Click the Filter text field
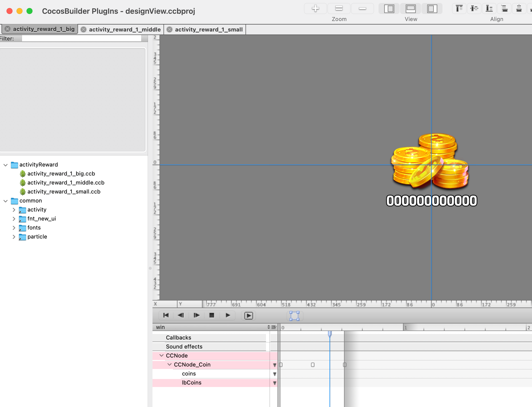The width and height of the screenshot is (532, 407). click(x=81, y=38)
